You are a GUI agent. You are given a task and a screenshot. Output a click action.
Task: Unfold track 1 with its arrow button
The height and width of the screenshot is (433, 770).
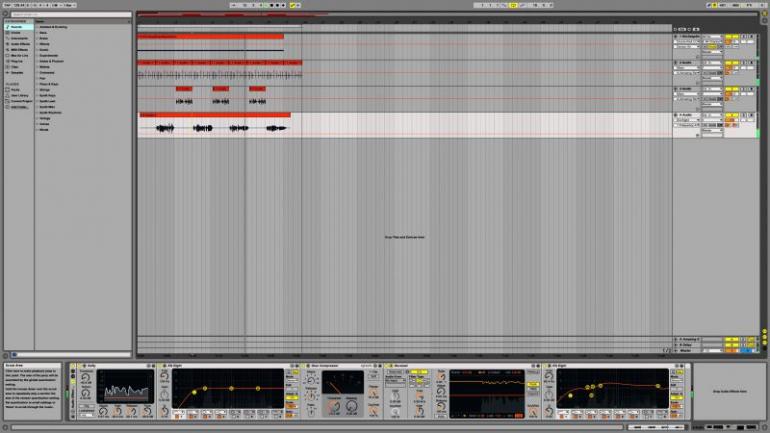[675, 36]
